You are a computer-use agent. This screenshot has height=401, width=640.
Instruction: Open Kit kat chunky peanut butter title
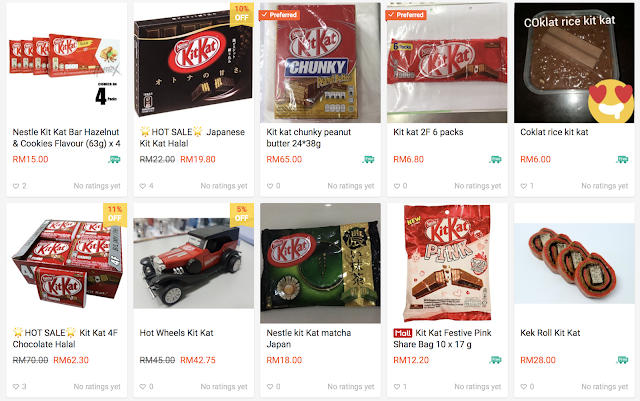coord(309,138)
